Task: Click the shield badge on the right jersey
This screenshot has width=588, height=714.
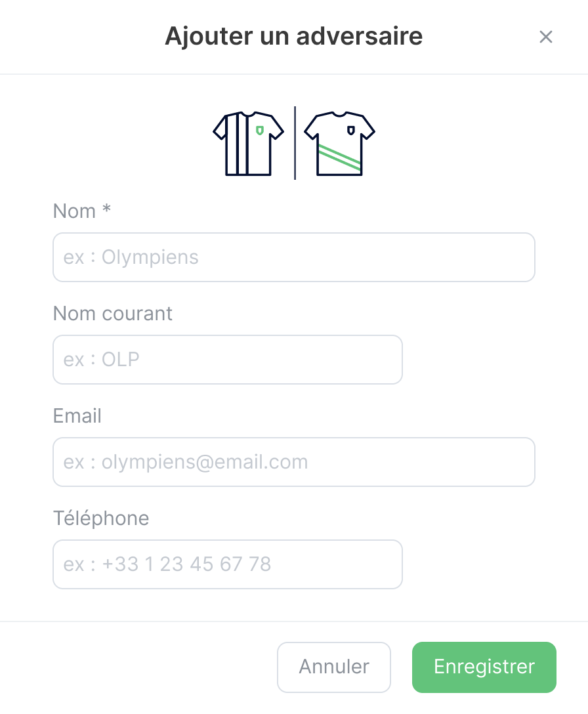Action: click(350, 129)
